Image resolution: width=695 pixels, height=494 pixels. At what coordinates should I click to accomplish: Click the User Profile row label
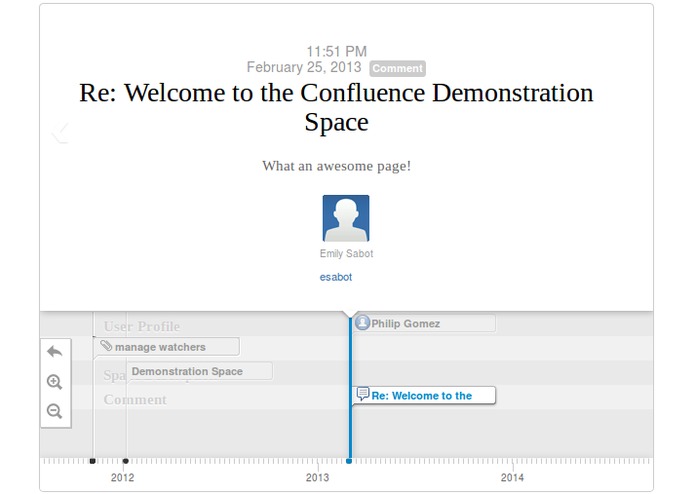142,327
